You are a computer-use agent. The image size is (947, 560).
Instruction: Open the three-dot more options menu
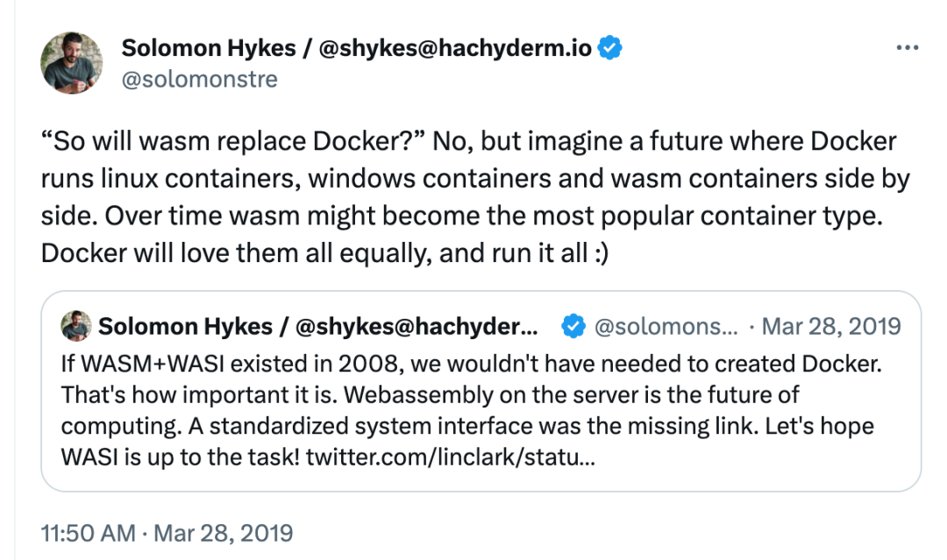click(907, 48)
